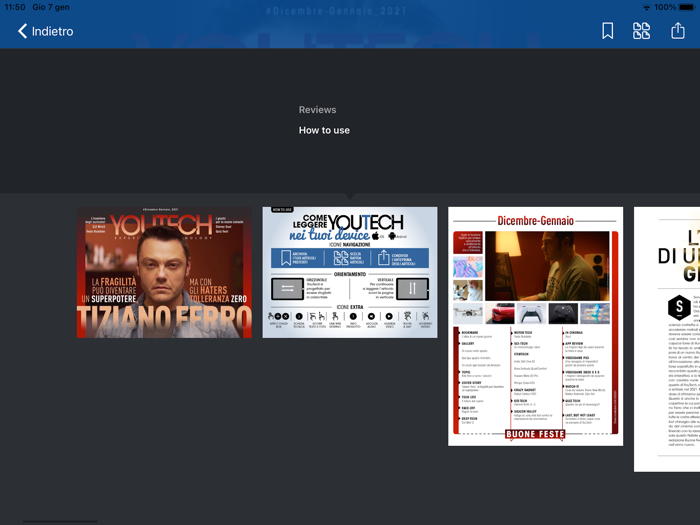
Task: Tap the share icon in top bar
Action: tap(678, 31)
